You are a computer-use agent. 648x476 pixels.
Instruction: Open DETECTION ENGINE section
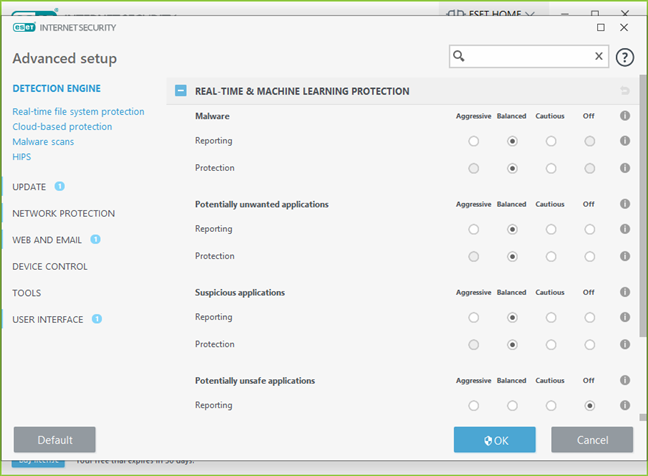(57, 88)
